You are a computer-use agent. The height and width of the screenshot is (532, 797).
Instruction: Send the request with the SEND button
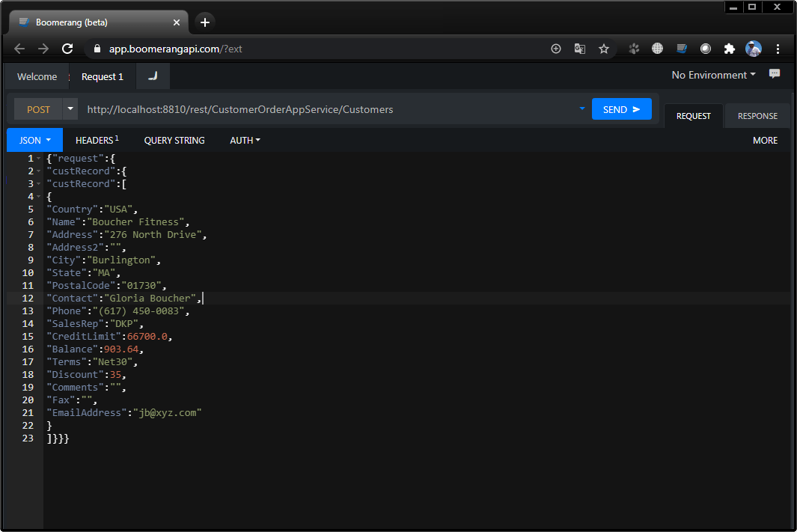click(622, 109)
